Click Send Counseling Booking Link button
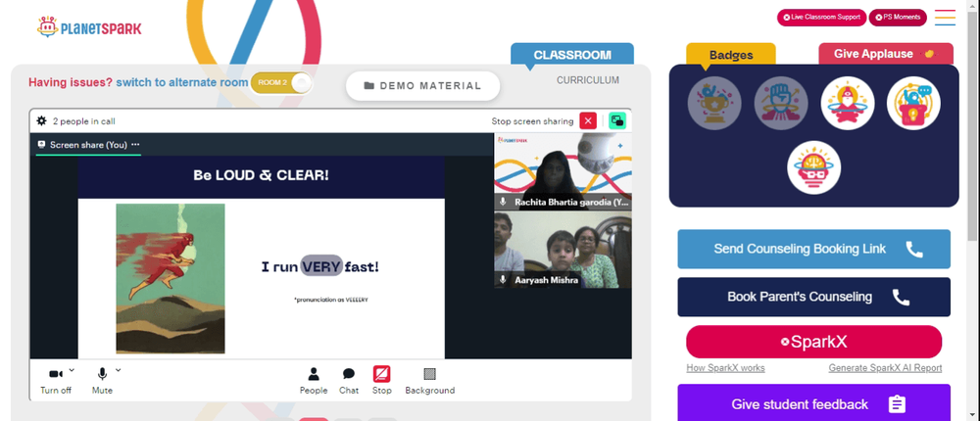The height and width of the screenshot is (421, 980). click(813, 249)
